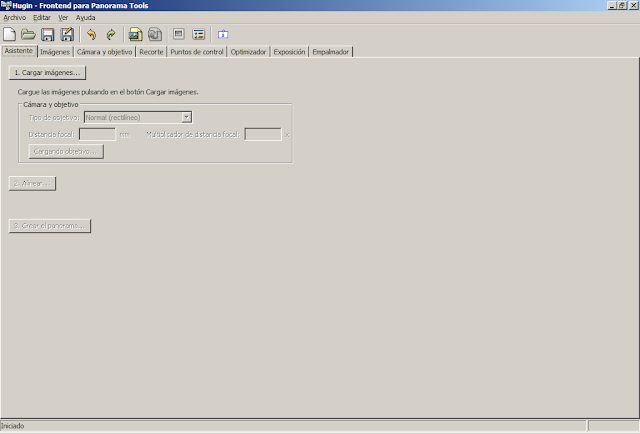640x434 pixels.
Task: Open the Ayuda menu
Action: coord(85,18)
